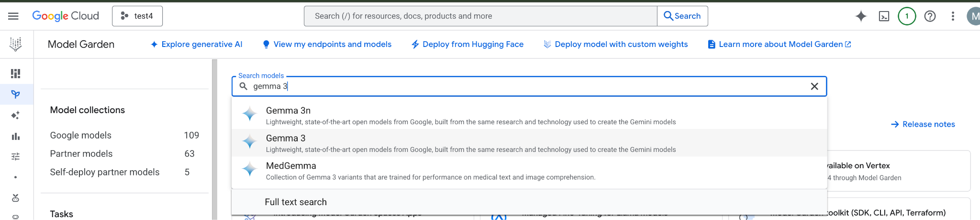Open Gemini AI assistant sparkle icon
Image resolution: width=980 pixels, height=220 pixels.
(861, 16)
